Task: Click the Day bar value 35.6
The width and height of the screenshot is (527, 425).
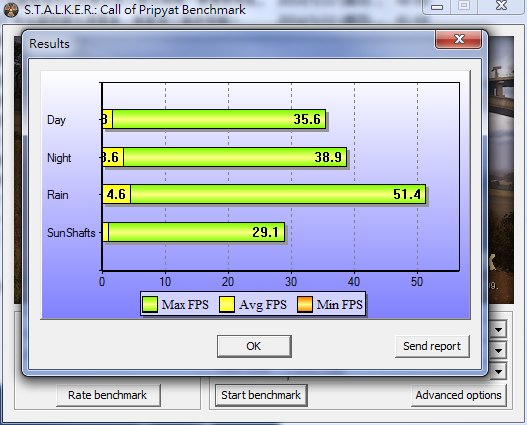Action: tap(307, 119)
